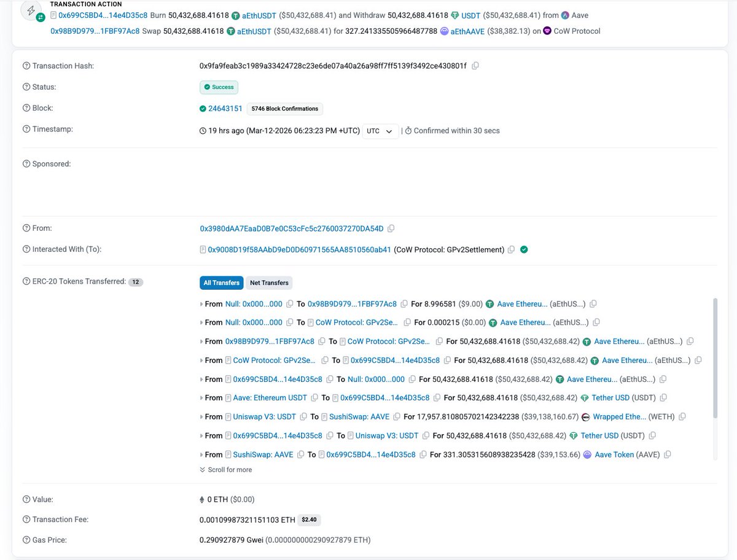Expand the 331.305 AAVE Token transfer row
Image resolution: width=737 pixels, height=560 pixels.
(x=201, y=455)
